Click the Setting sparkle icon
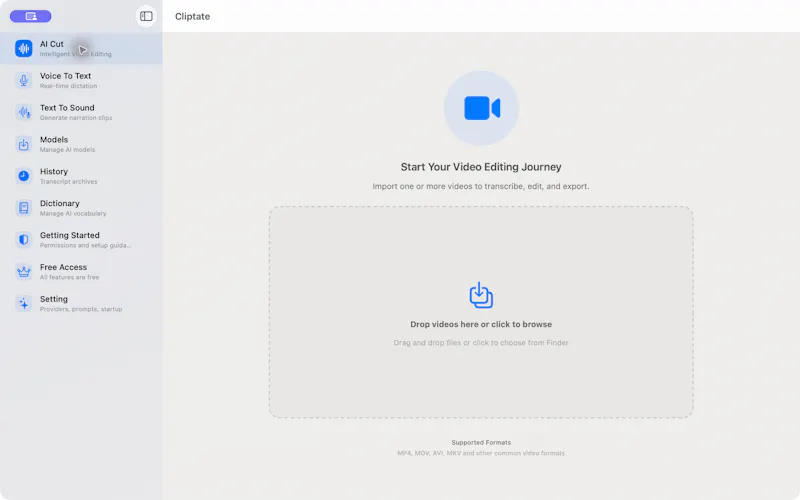The image size is (800, 500). pos(23,304)
